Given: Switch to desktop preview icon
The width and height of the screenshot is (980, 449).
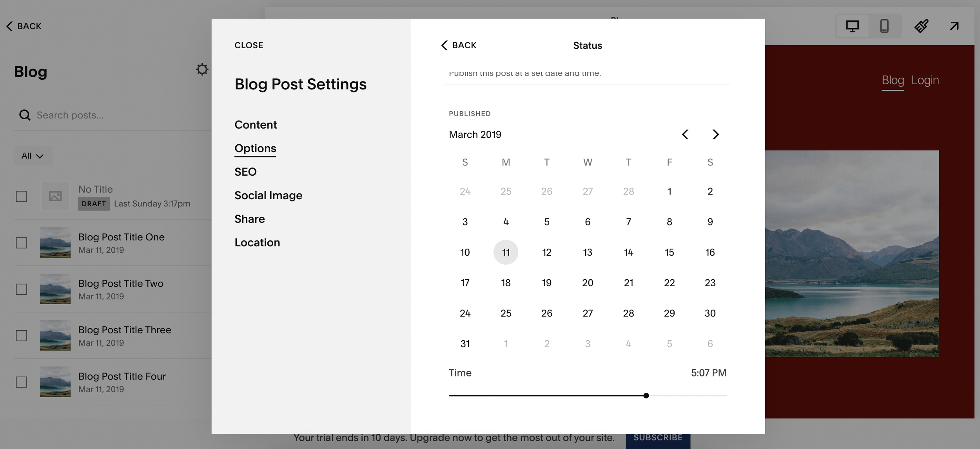Looking at the screenshot, I should tap(852, 26).
